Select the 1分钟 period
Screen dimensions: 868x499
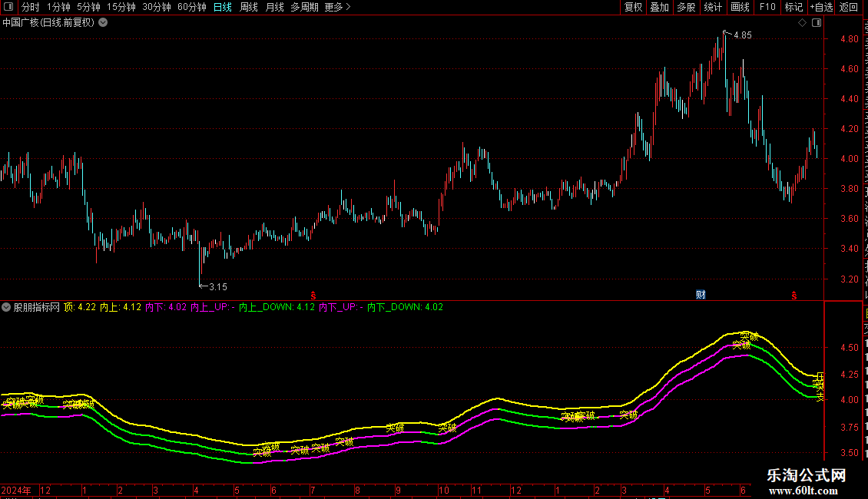[58, 7]
